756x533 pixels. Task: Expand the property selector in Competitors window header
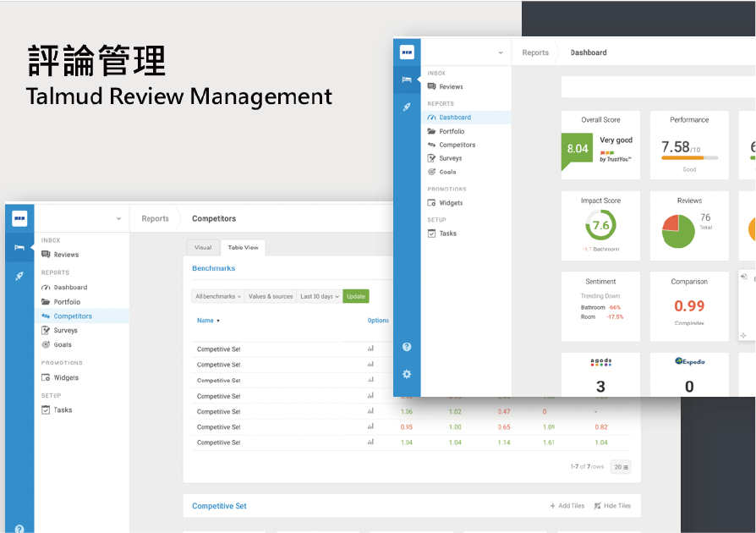point(118,218)
